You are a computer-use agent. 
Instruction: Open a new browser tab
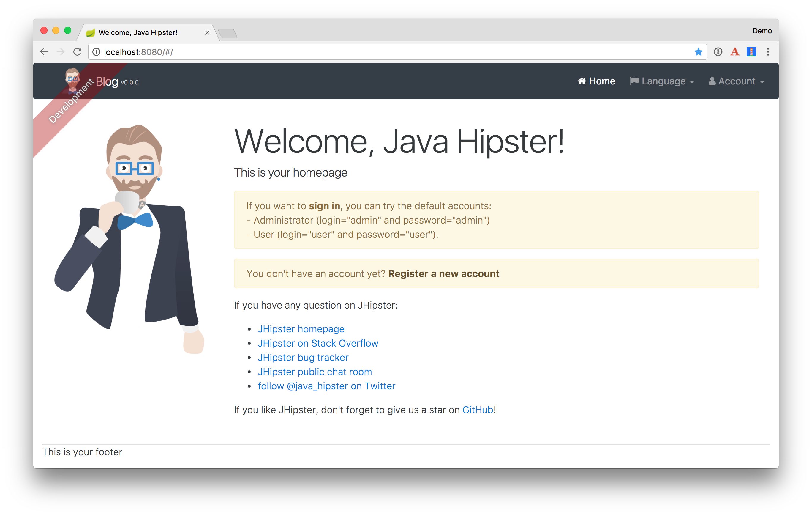[x=228, y=33]
